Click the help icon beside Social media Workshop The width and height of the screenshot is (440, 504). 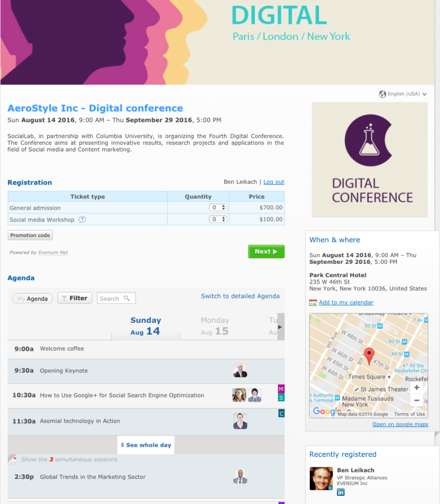click(x=82, y=219)
